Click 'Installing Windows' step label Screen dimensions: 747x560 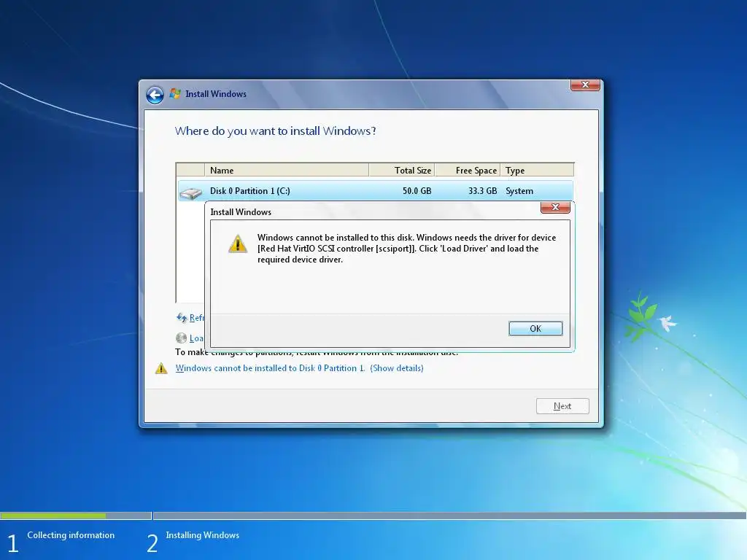coord(203,535)
